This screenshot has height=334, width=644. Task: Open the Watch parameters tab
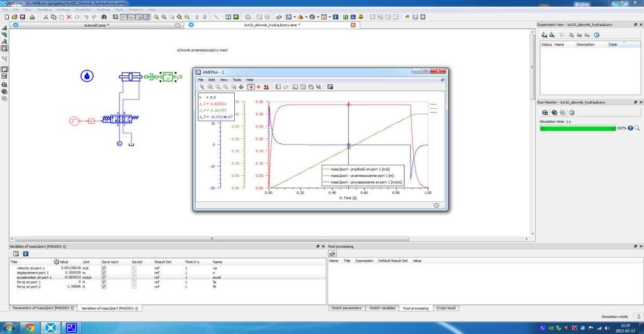click(346, 308)
